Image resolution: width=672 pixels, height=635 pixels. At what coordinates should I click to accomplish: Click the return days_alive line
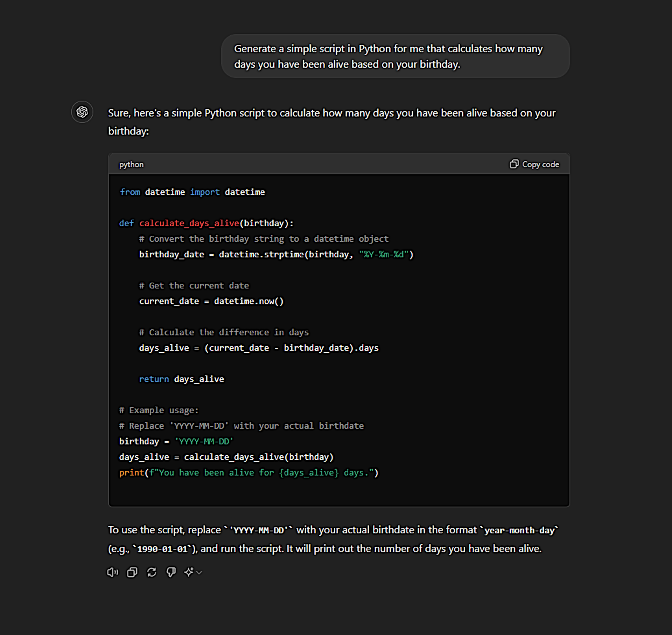tap(182, 379)
